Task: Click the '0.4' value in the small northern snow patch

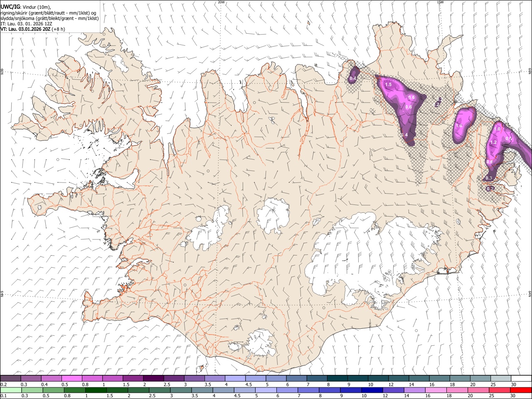Action: point(353,79)
